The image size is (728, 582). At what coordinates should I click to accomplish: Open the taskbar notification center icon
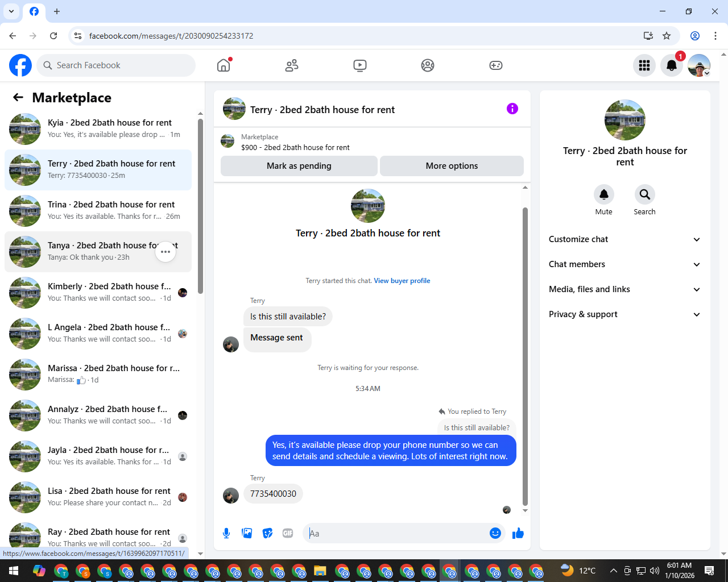(709, 571)
